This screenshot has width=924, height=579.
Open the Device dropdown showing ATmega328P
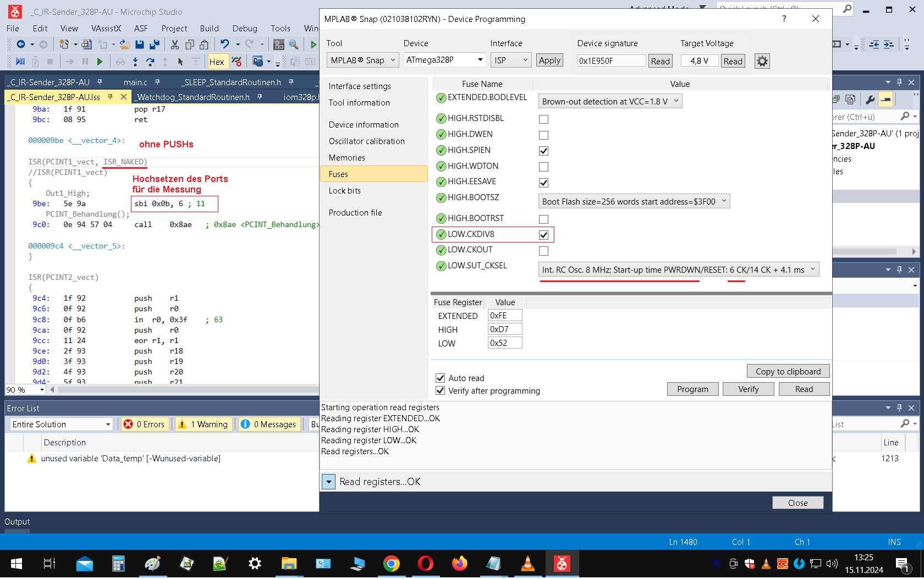click(444, 60)
